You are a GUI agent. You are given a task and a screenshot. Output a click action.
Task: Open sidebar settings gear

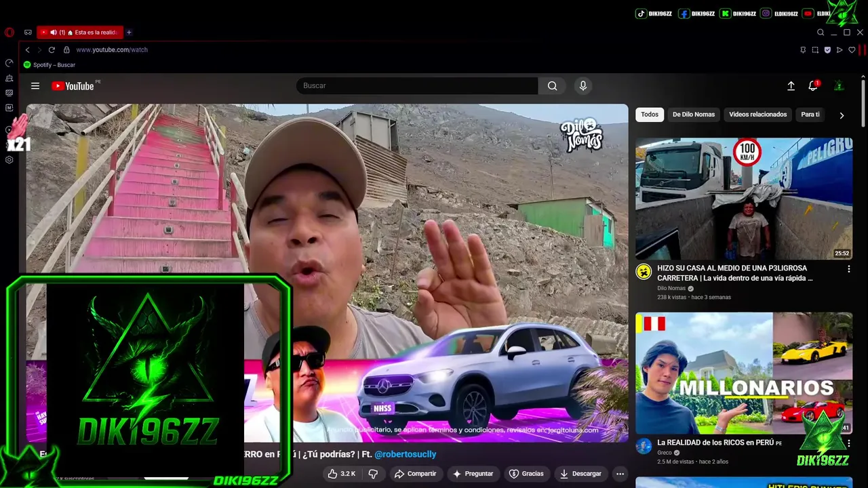9,160
